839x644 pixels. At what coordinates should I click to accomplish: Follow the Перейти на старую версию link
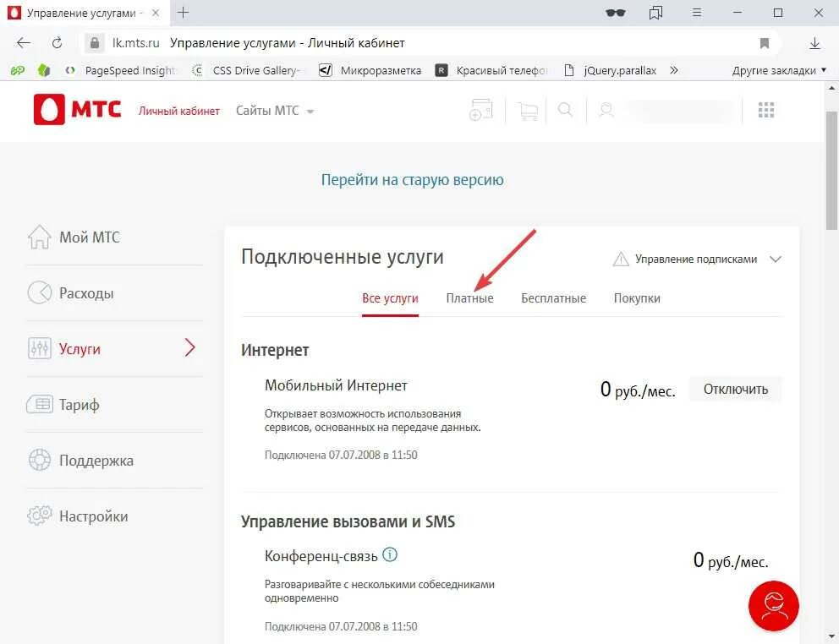412,180
